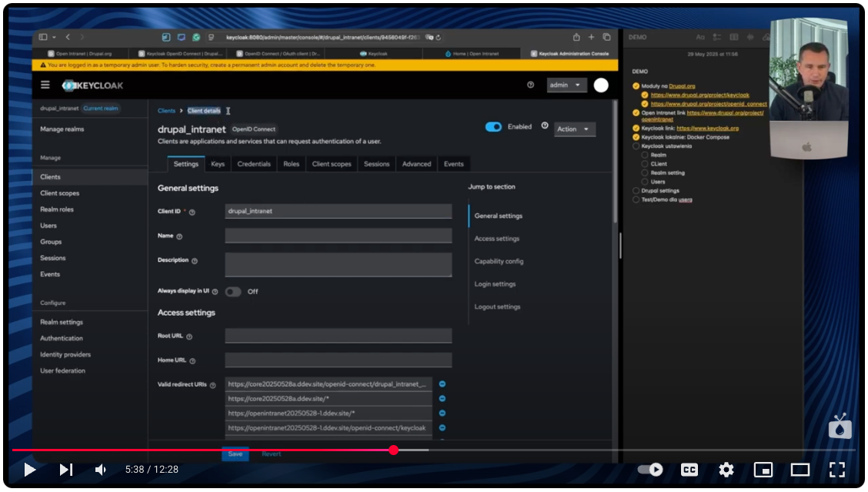Open the help icon in Keycloak header

[530, 85]
